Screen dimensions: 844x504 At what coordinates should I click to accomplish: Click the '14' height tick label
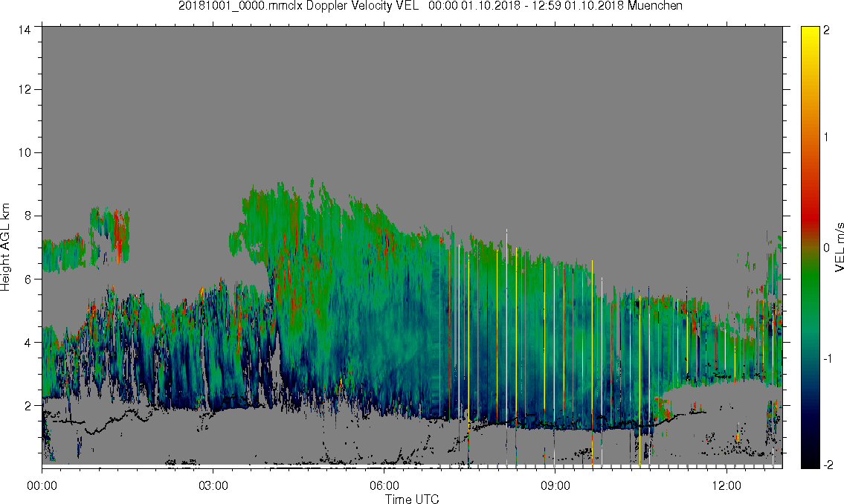(24, 30)
